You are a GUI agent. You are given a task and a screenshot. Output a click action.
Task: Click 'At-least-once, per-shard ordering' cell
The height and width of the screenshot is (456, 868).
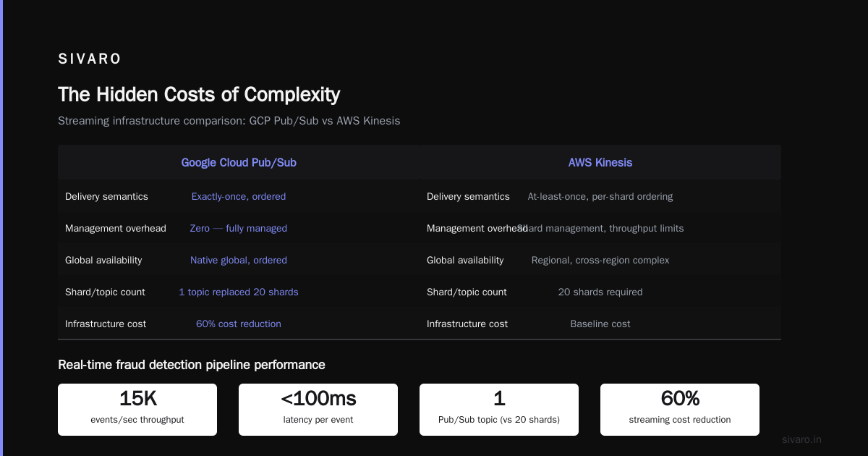click(x=600, y=196)
